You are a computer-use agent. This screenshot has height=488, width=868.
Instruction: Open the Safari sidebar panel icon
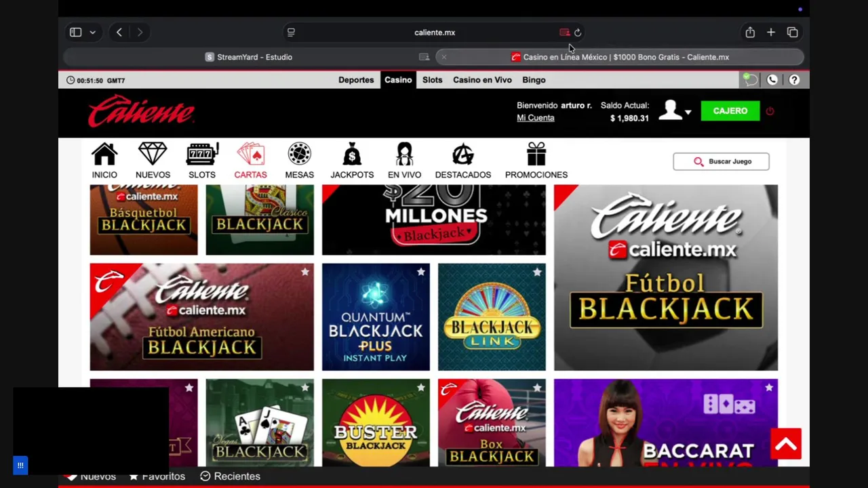(75, 32)
